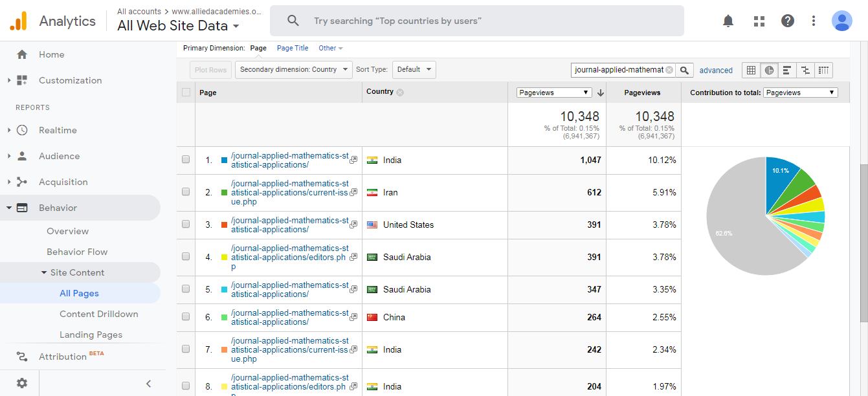
Task: Click the Admin settings gear icon
Action: coord(22,383)
